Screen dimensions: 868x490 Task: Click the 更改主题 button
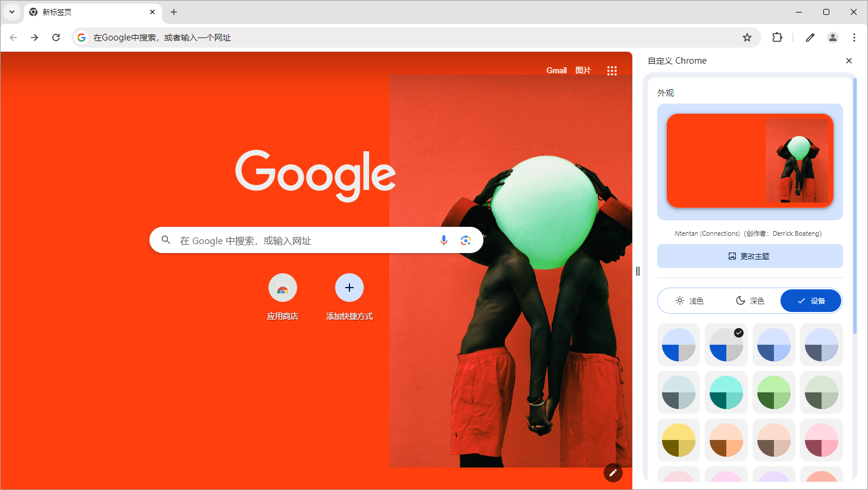click(x=750, y=256)
